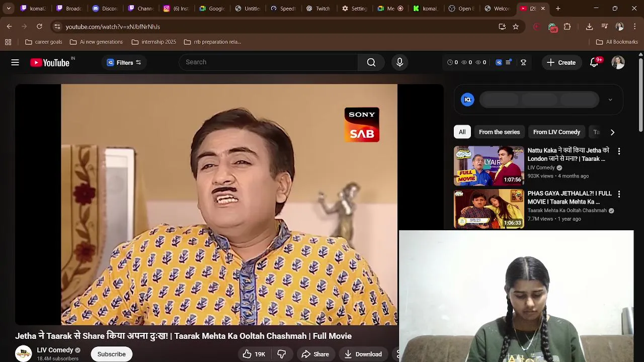The width and height of the screenshot is (644, 362).
Task: Reload the YouTube page
Action: [x=39, y=27]
